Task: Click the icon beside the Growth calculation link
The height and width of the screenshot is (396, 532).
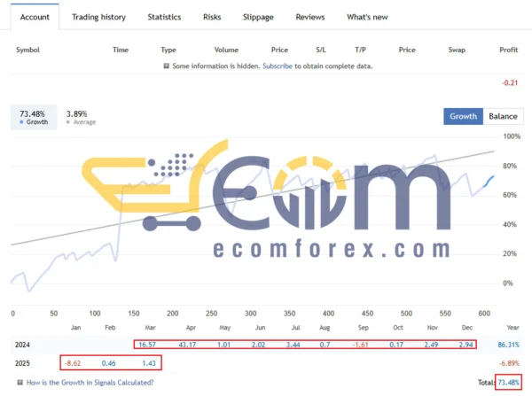Action: (20, 383)
